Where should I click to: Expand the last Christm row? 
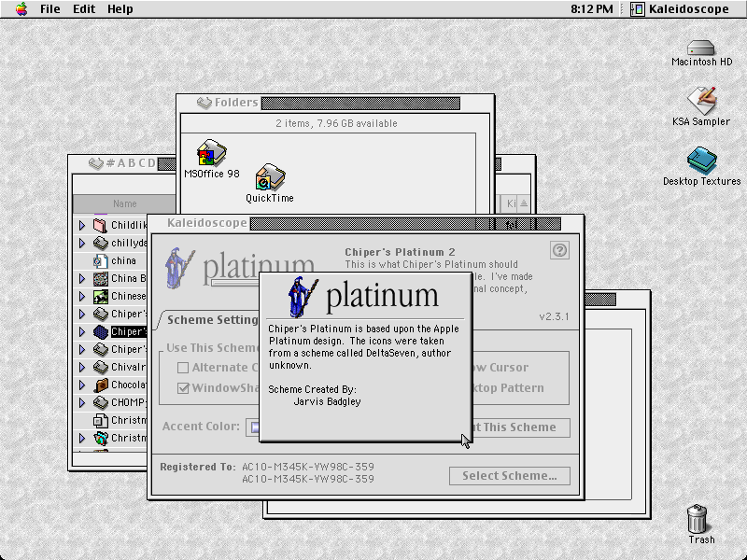(x=82, y=438)
